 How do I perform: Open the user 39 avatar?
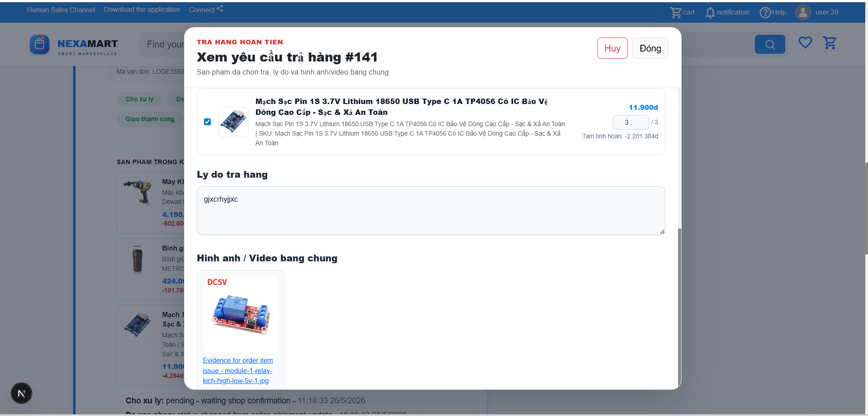pos(803,12)
